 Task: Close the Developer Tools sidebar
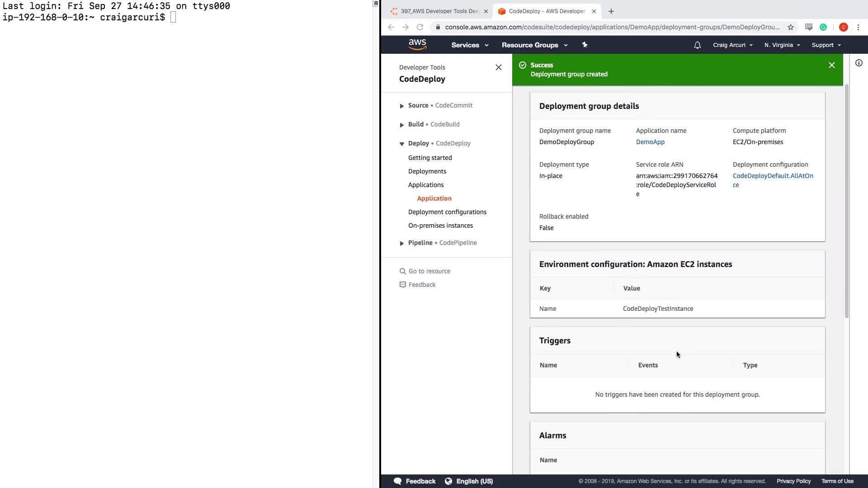coord(498,67)
